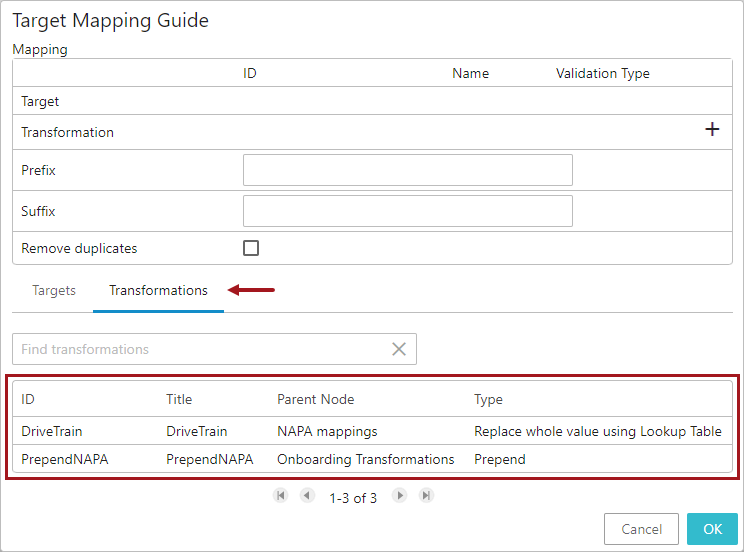This screenshot has width=744, height=552.
Task: Cancel the Target Mapping Guide dialog
Action: coord(641,529)
